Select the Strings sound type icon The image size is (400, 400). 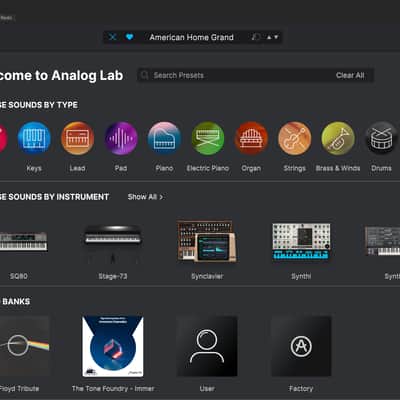(295, 138)
